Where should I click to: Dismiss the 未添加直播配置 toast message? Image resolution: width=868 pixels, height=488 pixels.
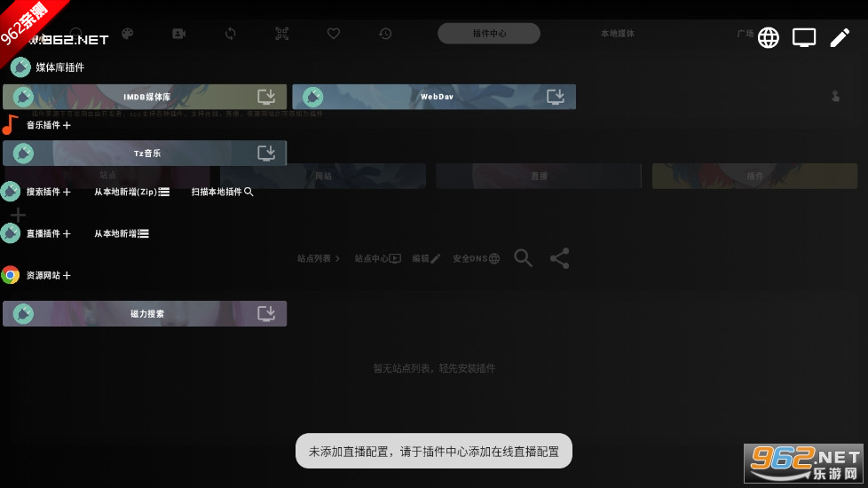click(433, 451)
